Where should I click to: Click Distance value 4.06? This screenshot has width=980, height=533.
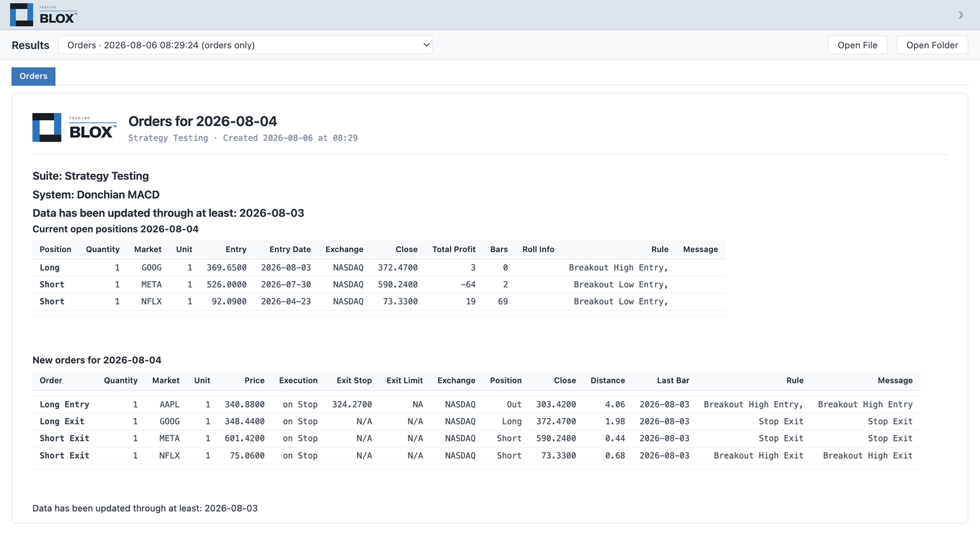[x=615, y=405]
